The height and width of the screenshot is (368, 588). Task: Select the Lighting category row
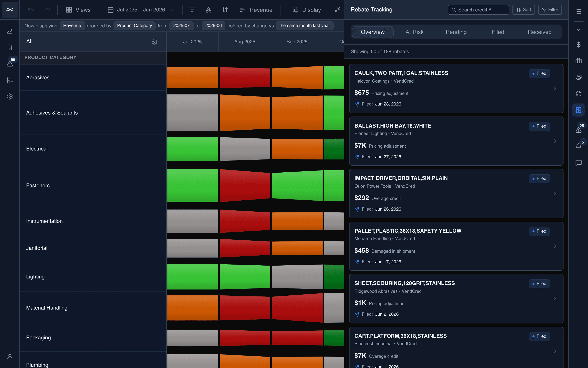point(92,277)
